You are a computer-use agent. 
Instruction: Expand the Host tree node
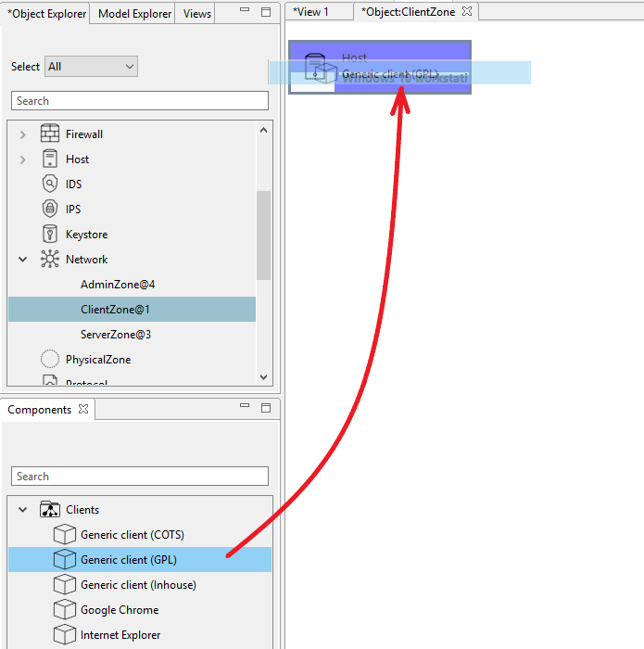(23, 159)
